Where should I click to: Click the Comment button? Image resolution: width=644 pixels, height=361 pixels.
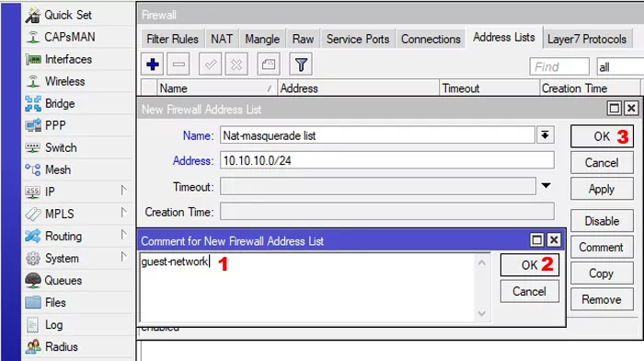[x=602, y=248]
